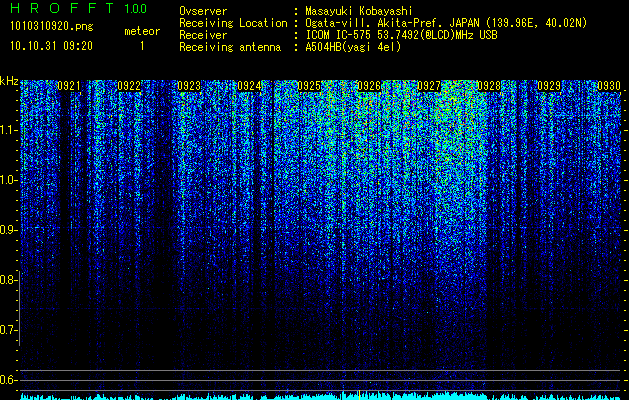Click the date stamp 10.10.31 09:20
629x400 pixels.
pos(51,46)
